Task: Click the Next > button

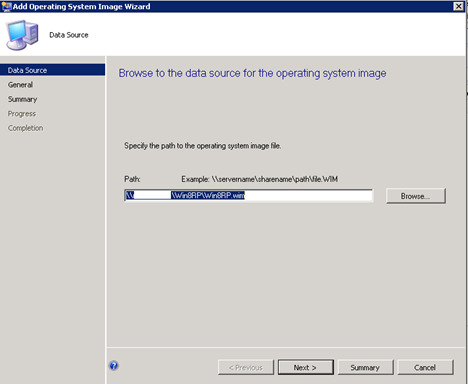Action: click(x=305, y=367)
